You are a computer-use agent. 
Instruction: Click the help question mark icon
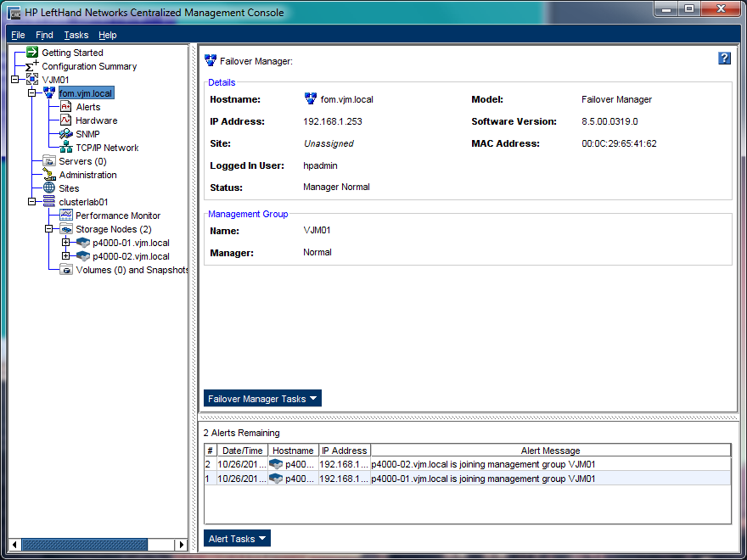724,59
